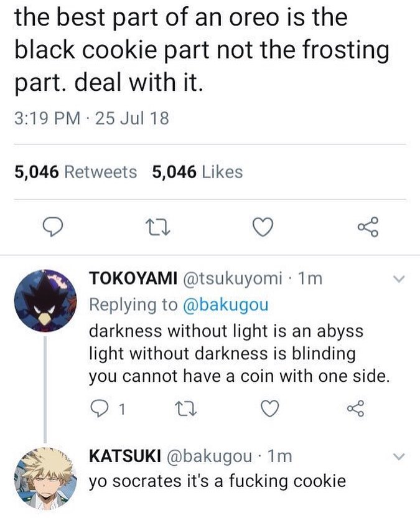Open Tokoyami's profile picture
Screen dimensions: 420x525
[45, 301]
